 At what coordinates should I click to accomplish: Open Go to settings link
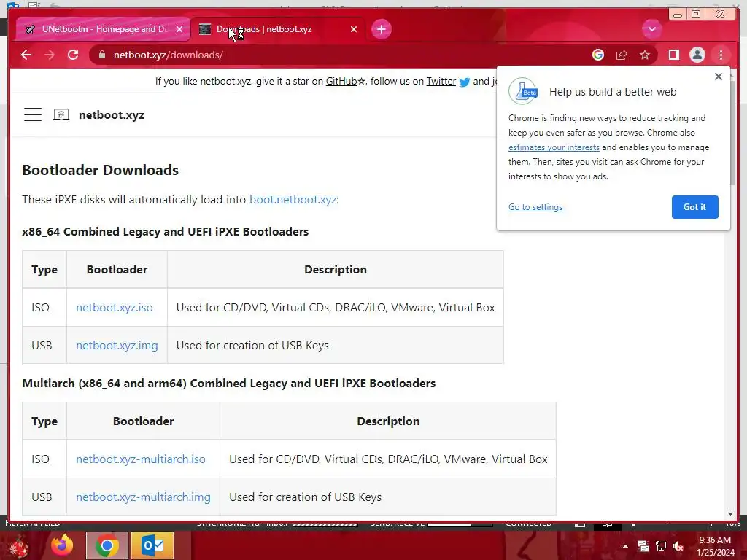tap(535, 206)
